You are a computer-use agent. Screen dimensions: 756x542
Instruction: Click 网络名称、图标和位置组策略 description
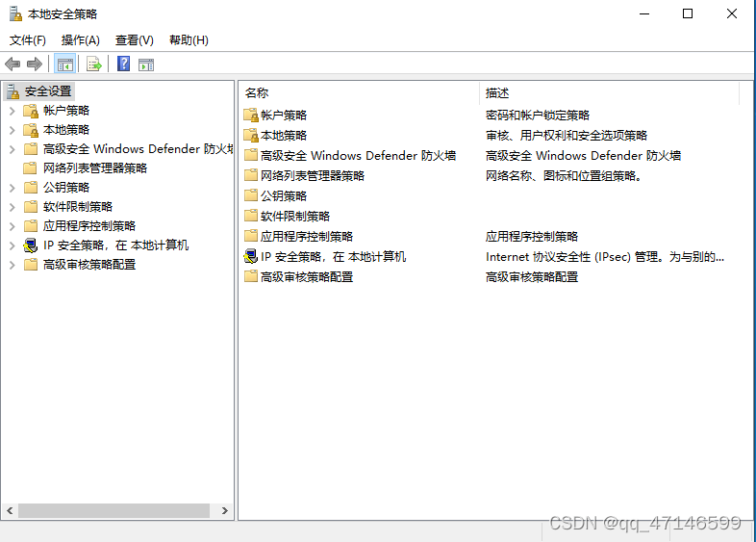[564, 175]
